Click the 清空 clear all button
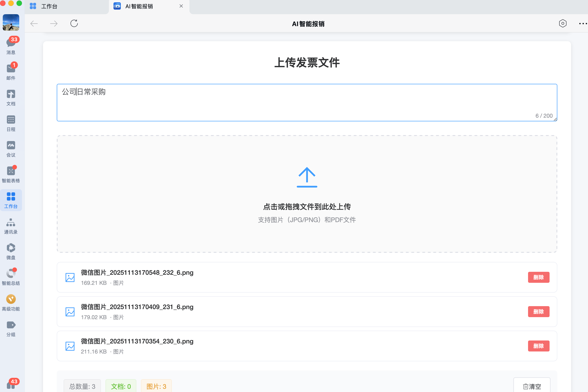This screenshot has width=588, height=392. click(x=531, y=386)
